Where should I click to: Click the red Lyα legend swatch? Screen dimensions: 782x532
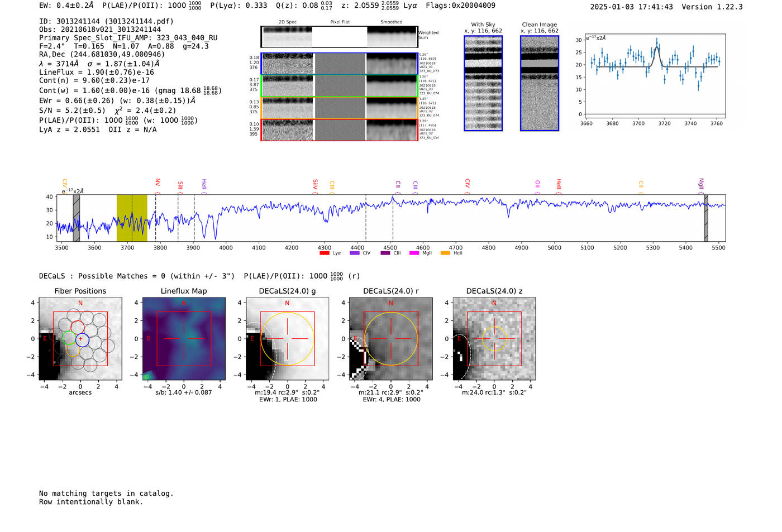[x=324, y=253]
